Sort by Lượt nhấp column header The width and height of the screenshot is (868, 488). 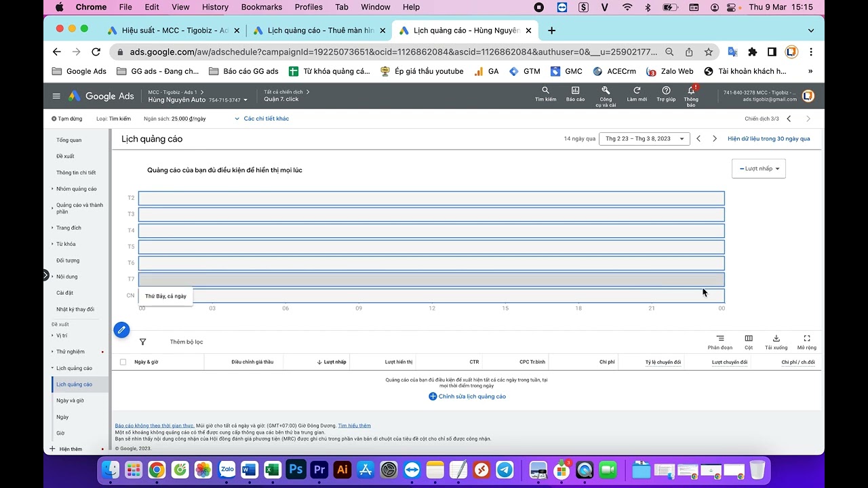click(332, 362)
